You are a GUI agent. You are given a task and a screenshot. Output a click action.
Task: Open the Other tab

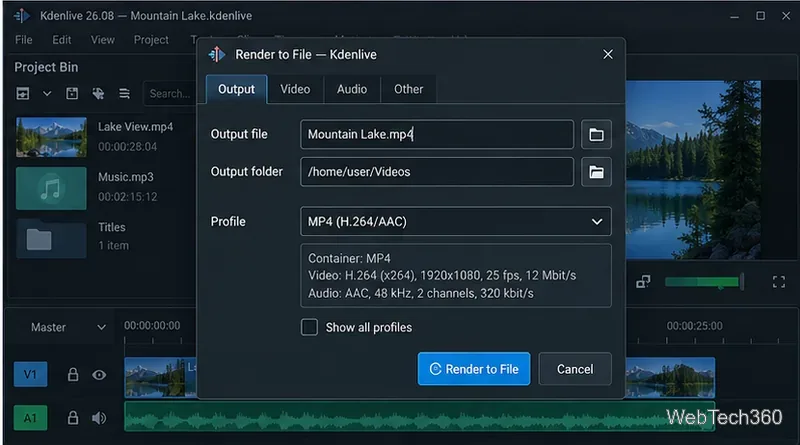coord(408,89)
